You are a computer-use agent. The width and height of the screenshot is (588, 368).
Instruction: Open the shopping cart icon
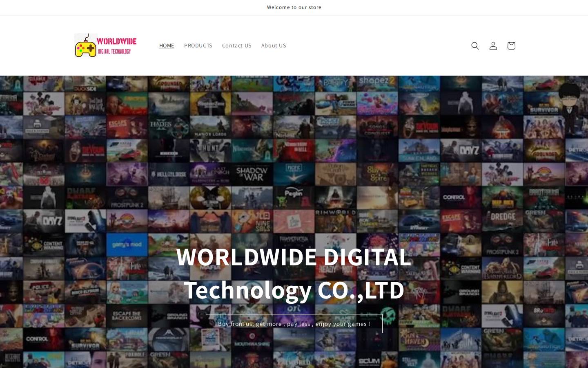click(511, 46)
